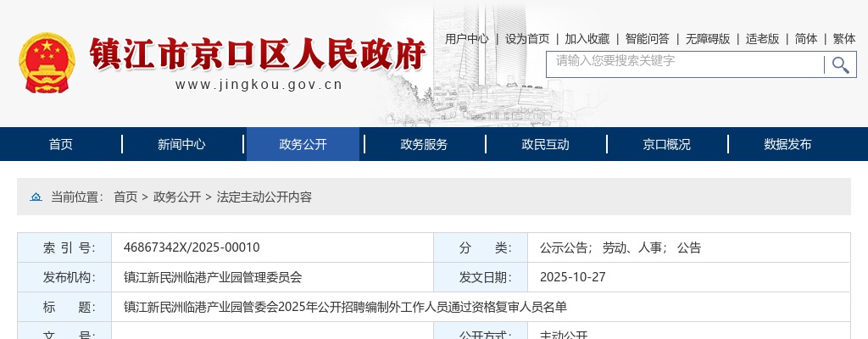Open 新闻中心 navigation tab
Image resolution: width=868 pixels, height=339 pixels.
click(x=181, y=145)
